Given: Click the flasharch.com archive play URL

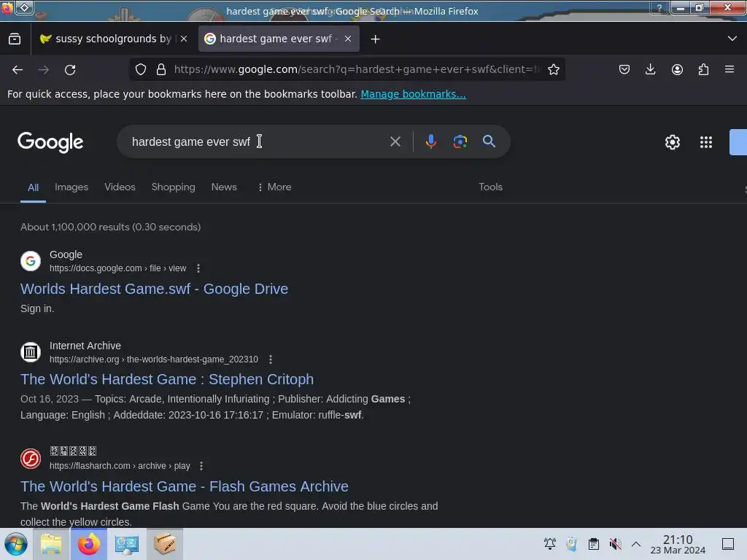Looking at the screenshot, I should (120, 466).
